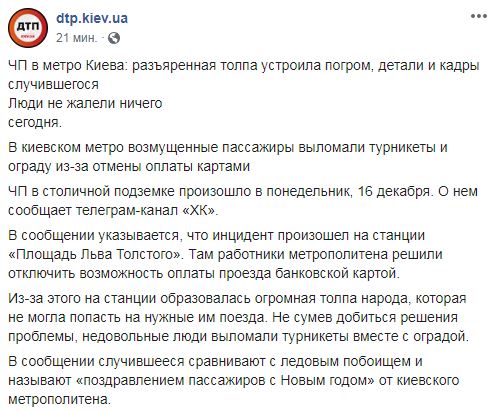Open the post via '21 мин.' timestamp
490x412 pixels.
coord(77,38)
